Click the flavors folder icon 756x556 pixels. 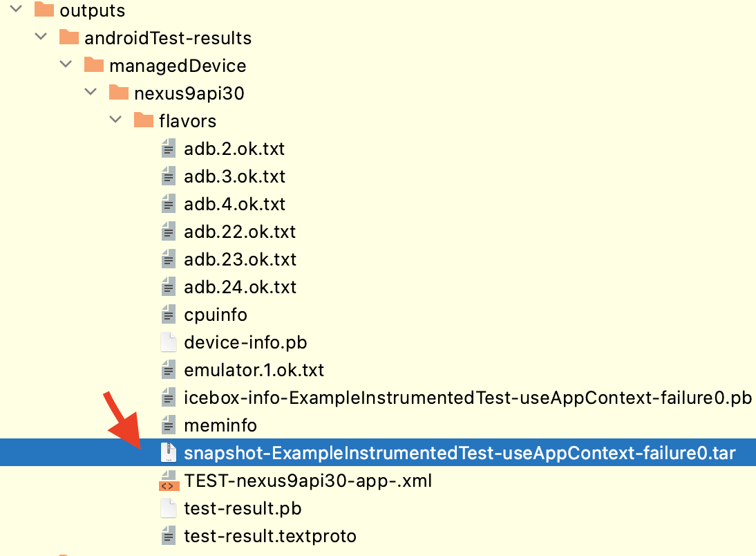144,119
